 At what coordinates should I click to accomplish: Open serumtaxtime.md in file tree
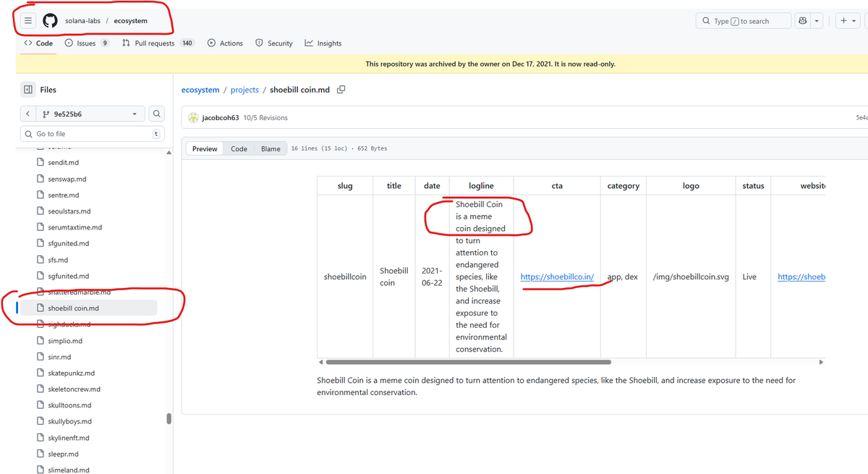[x=75, y=227]
